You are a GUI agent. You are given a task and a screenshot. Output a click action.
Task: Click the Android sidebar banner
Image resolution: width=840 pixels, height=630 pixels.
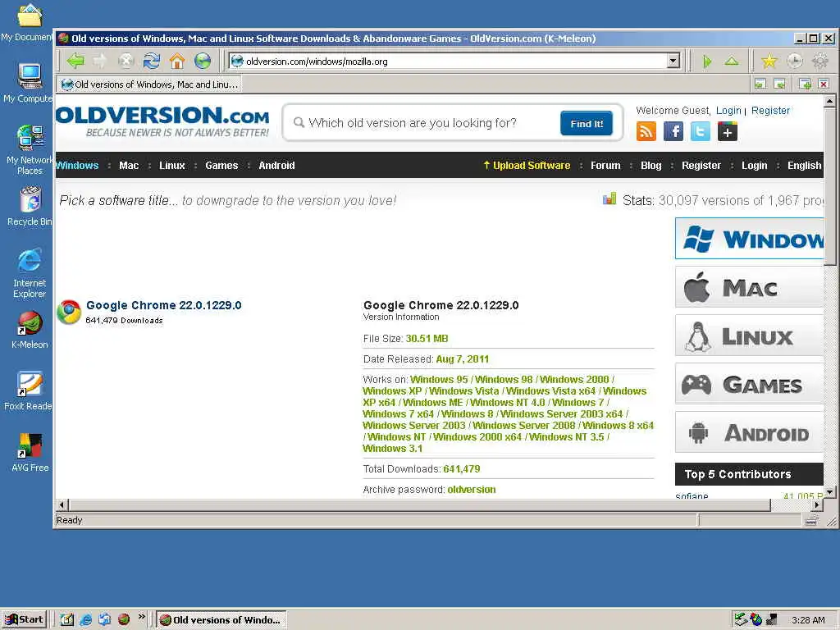(x=749, y=432)
